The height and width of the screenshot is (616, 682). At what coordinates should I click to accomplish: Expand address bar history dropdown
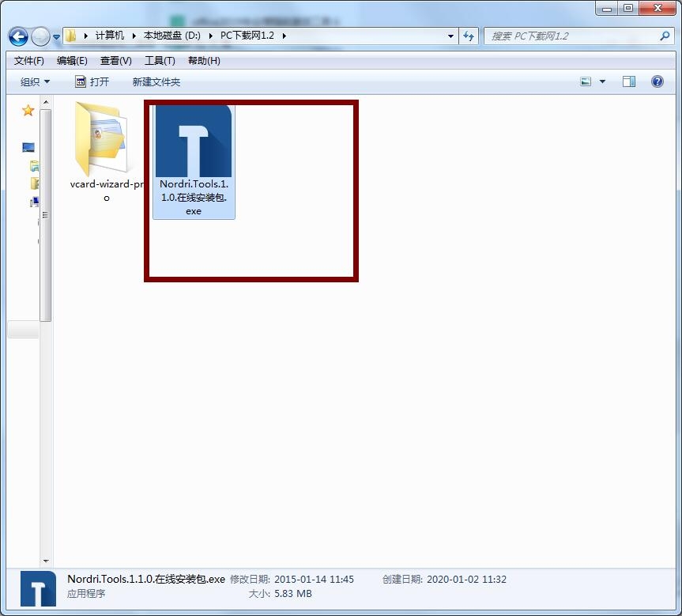click(450, 36)
